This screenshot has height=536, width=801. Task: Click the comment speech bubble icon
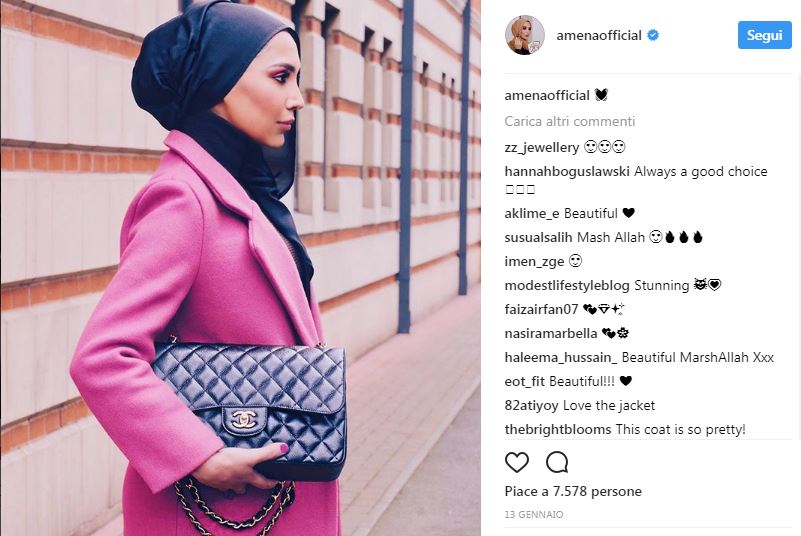pos(557,462)
